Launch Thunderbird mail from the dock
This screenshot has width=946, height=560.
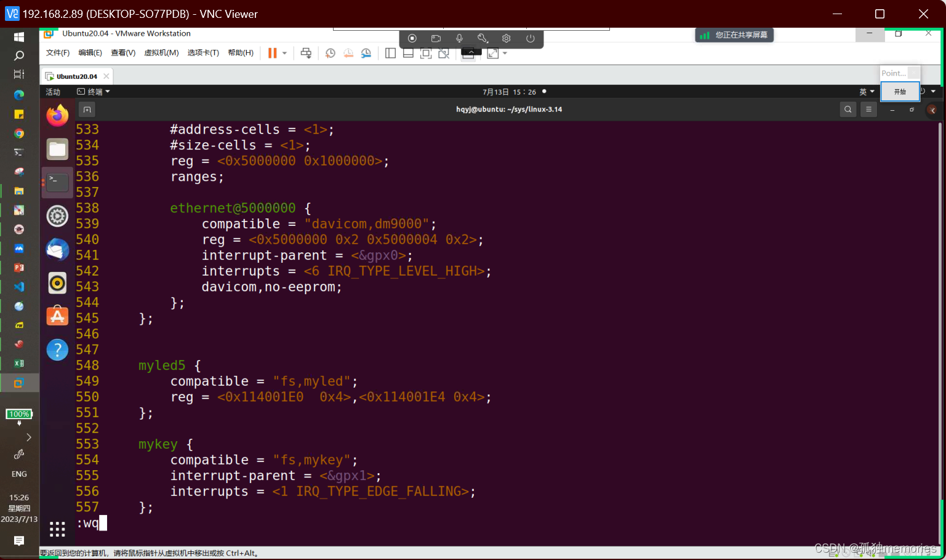click(57, 249)
